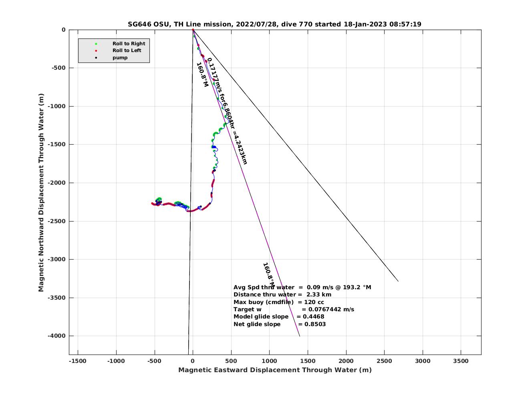This screenshot has width=532, height=399.
Task: Select the "Roll to Left" legend label
Action: [x=127, y=50]
